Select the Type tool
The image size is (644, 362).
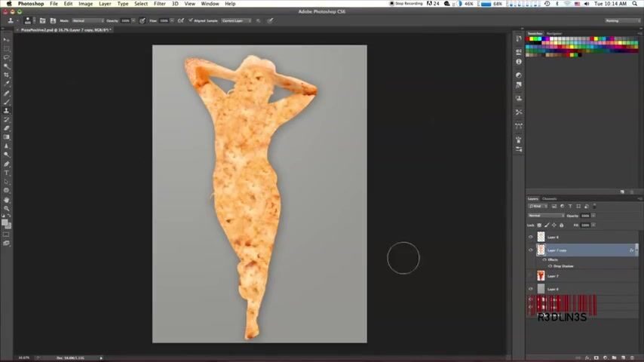pyautogui.click(x=7, y=173)
